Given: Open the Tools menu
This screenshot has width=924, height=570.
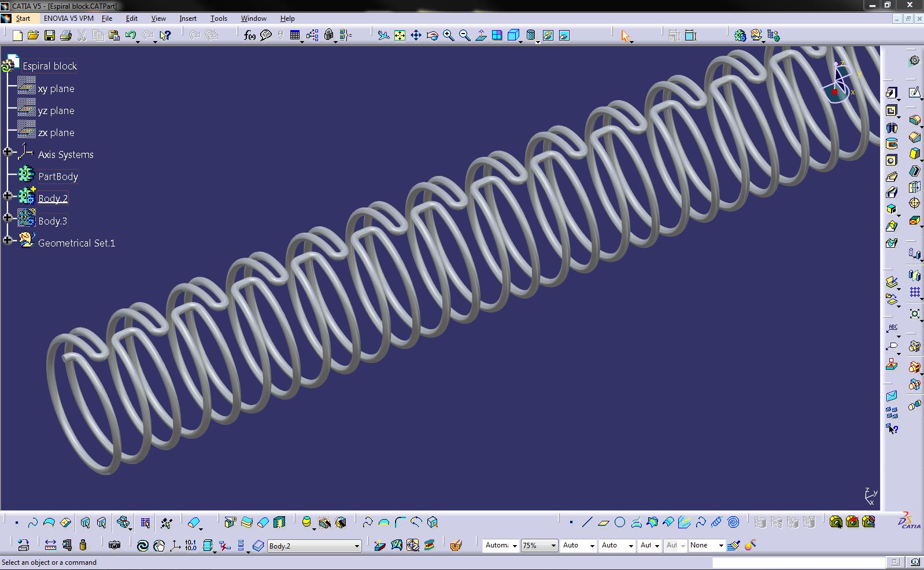Looking at the screenshot, I should (x=219, y=19).
